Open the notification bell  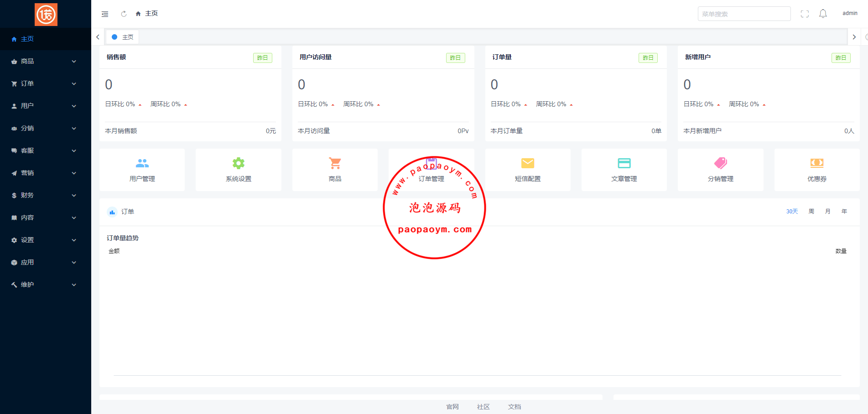pyautogui.click(x=823, y=14)
